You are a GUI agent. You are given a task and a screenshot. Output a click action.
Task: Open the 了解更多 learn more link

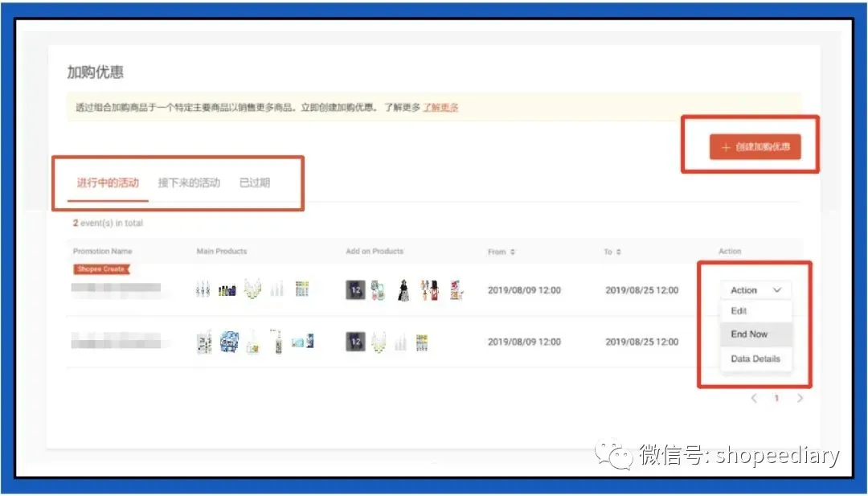point(440,108)
